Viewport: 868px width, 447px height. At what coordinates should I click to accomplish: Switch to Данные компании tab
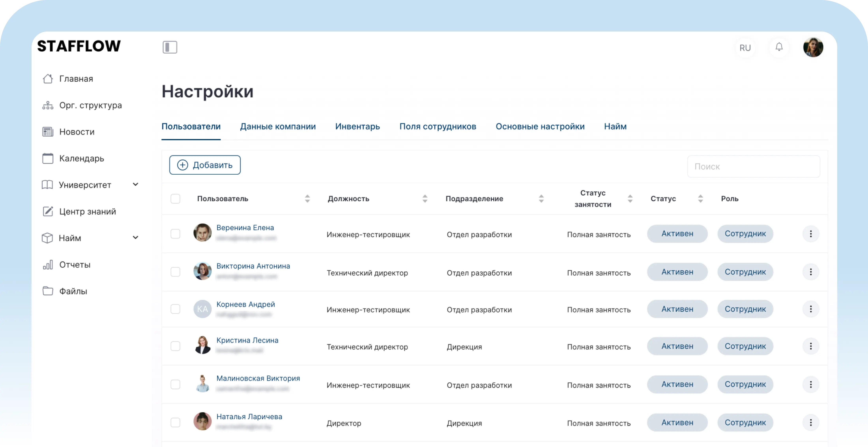pyautogui.click(x=278, y=127)
